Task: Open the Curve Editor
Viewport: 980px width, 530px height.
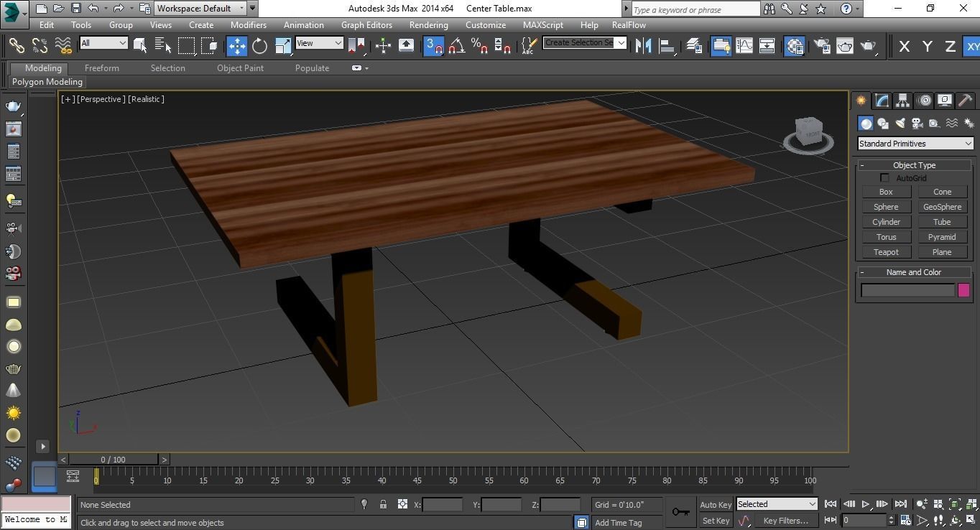Action: [x=744, y=46]
